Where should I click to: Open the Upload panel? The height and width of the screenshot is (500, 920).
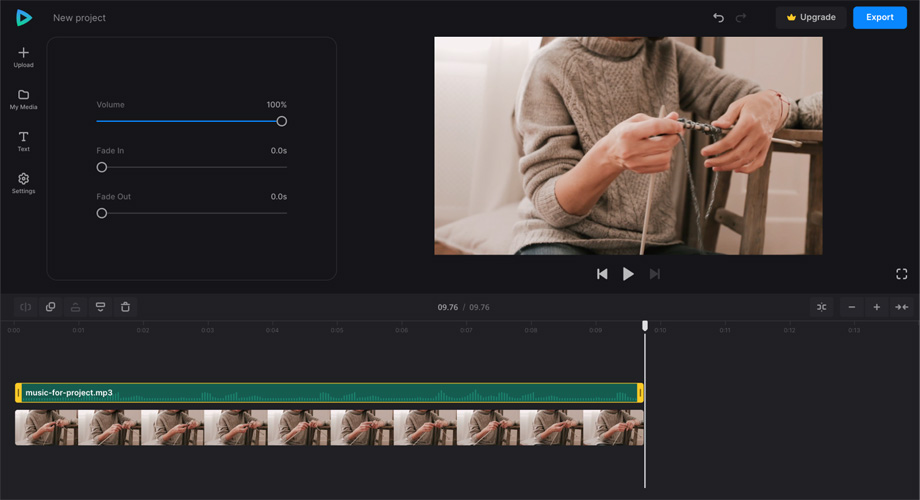[x=23, y=58]
